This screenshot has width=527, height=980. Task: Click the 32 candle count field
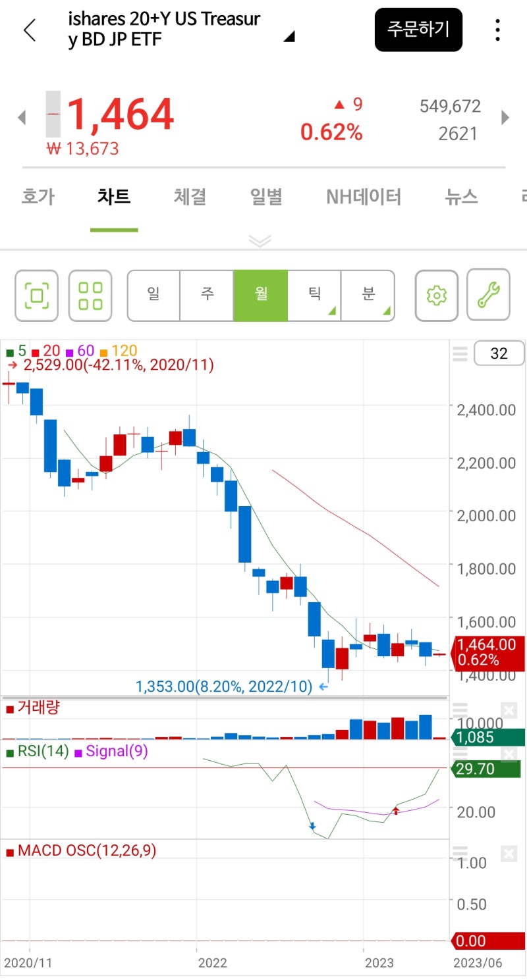click(x=499, y=353)
